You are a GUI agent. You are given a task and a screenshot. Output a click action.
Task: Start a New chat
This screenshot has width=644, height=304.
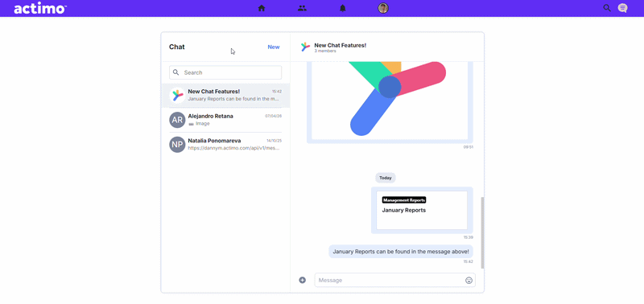(274, 47)
